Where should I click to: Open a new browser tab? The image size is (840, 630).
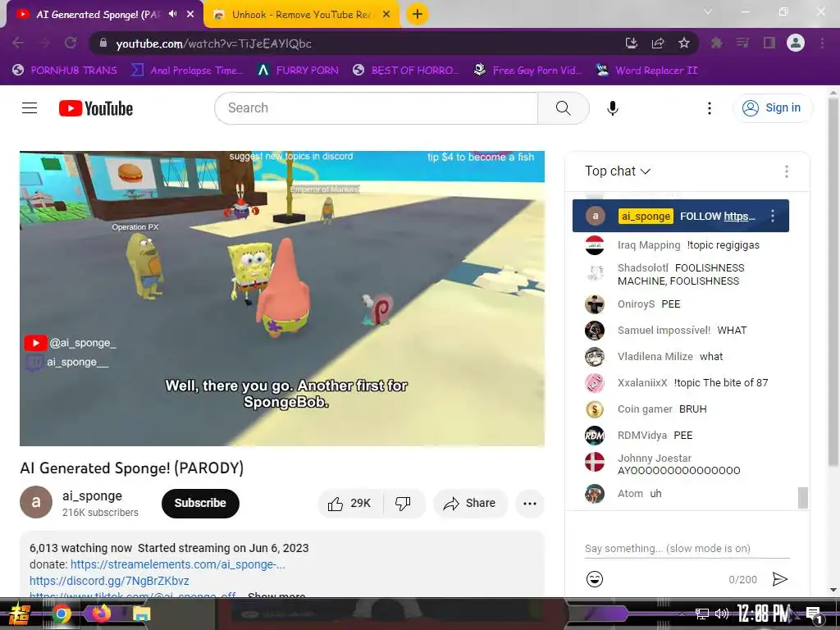pyautogui.click(x=418, y=14)
